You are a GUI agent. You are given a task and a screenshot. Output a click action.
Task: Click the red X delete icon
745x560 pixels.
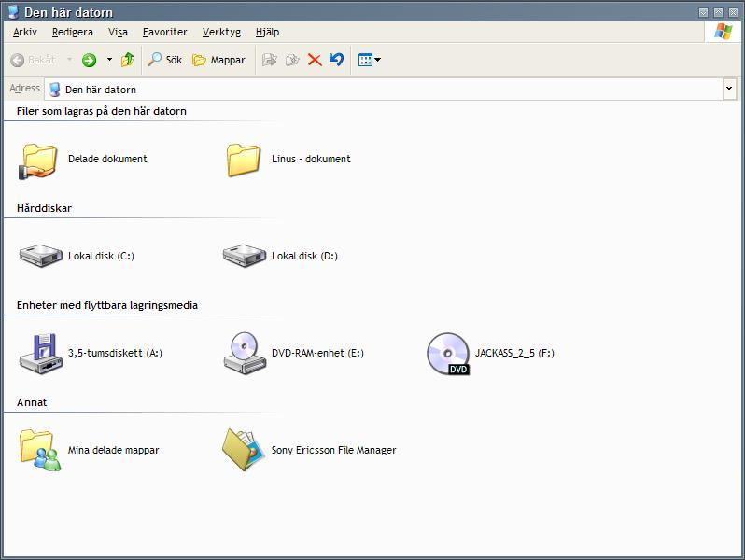click(x=315, y=60)
